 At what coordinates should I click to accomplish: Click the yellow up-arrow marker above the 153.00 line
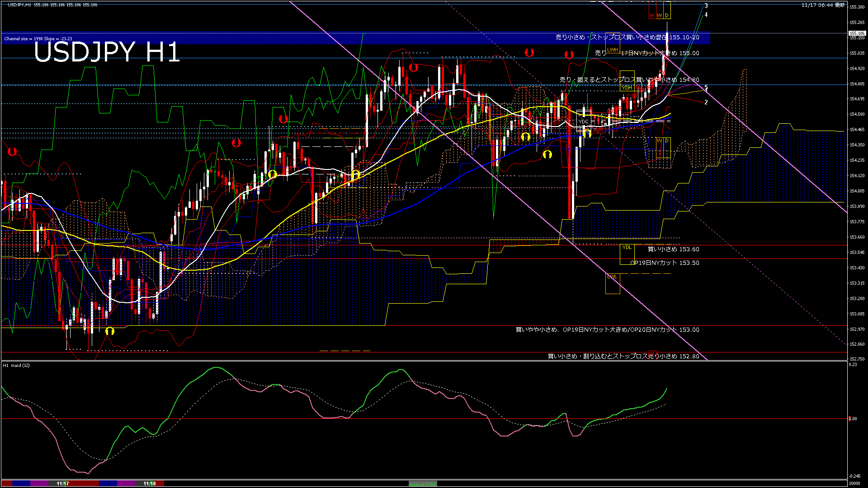[x=109, y=331]
